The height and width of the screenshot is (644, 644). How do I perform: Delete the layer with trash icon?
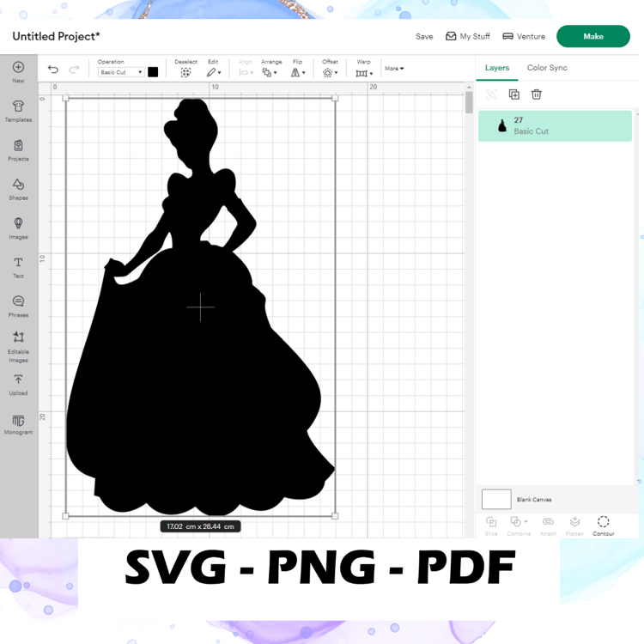(536, 94)
